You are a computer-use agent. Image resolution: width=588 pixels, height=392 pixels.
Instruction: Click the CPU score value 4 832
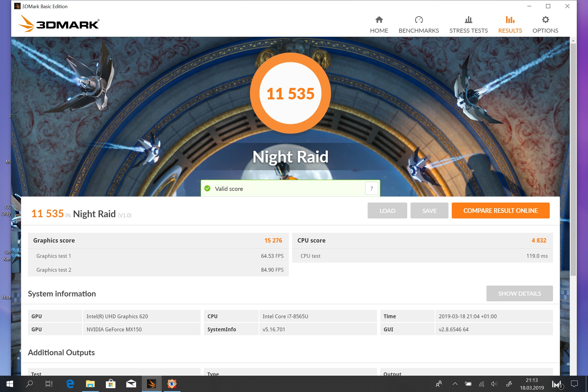539,240
